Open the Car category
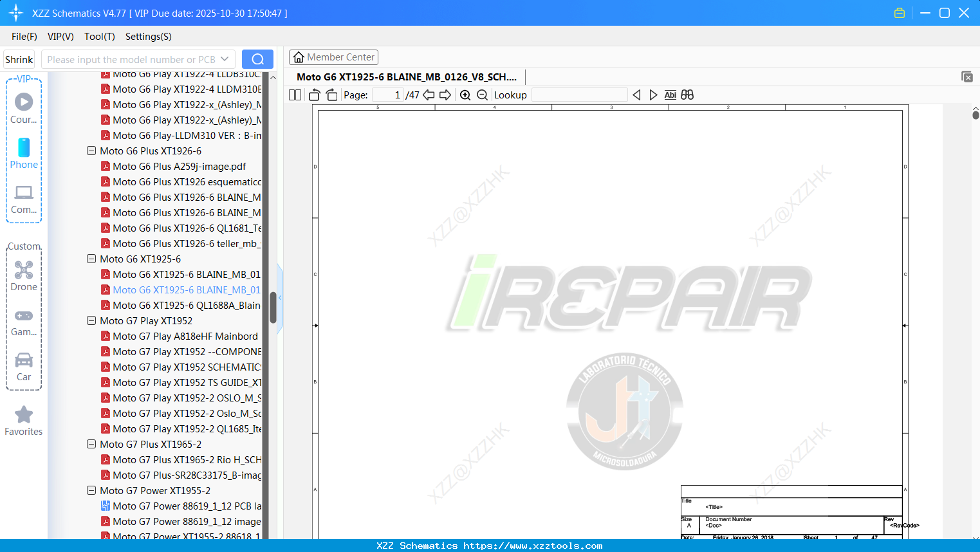980x552 pixels. [x=24, y=366]
